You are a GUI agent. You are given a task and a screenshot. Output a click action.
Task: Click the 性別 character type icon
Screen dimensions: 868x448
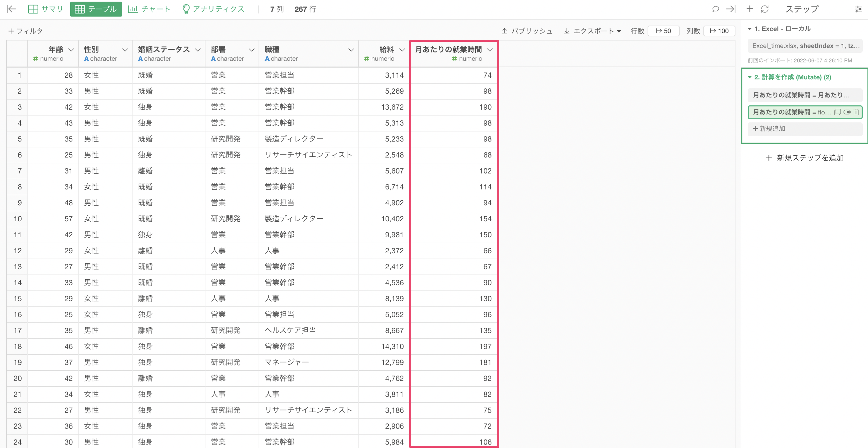[x=87, y=59]
